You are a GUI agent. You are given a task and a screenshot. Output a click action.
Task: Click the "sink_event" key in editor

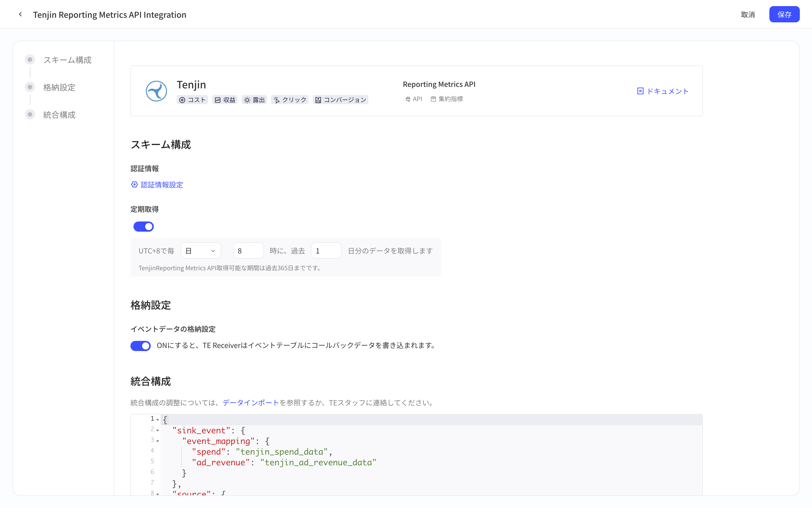tap(201, 430)
